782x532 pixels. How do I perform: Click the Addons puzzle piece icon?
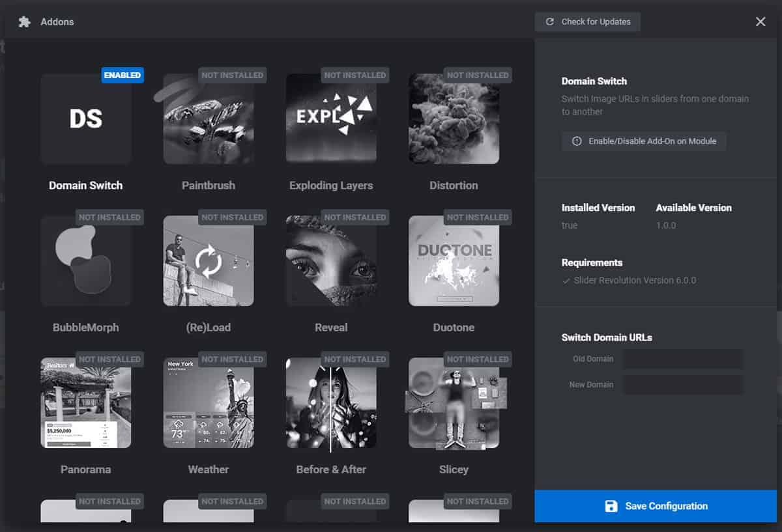pos(25,21)
